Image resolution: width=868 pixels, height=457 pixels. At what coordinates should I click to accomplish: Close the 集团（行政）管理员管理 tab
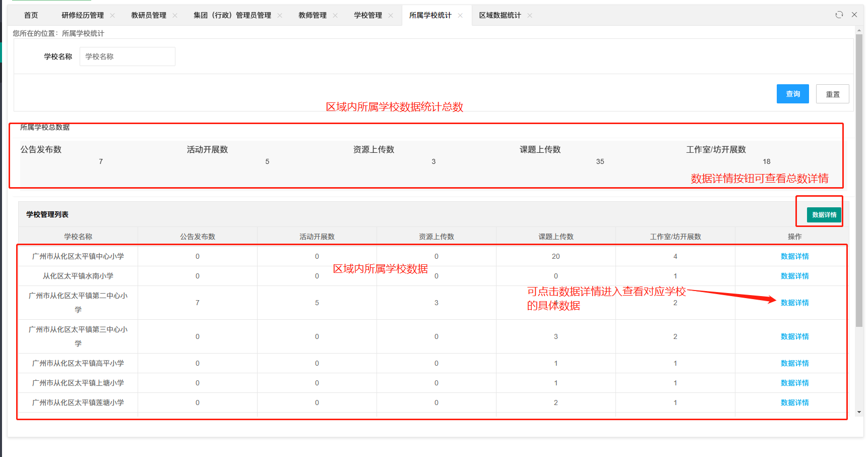(x=280, y=16)
